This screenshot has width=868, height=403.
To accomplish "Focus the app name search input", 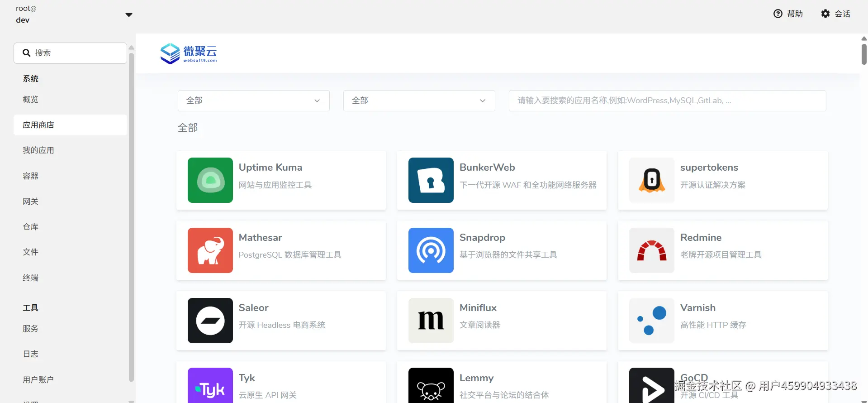I will [x=668, y=101].
